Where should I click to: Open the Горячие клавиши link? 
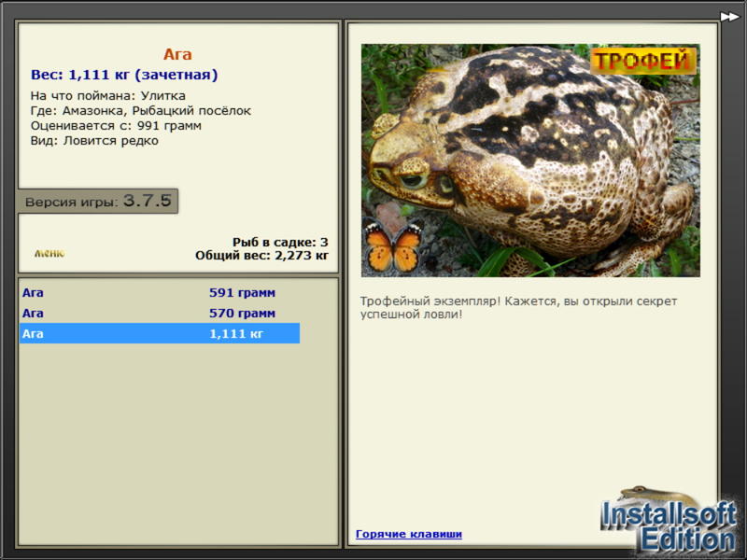pos(409,534)
